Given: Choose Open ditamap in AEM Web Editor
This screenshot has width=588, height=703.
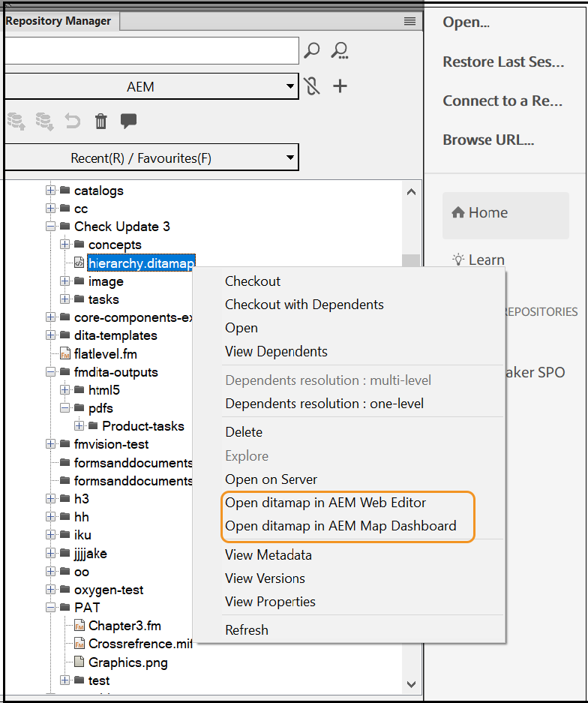Looking at the screenshot, I should [x=325, y=503].
